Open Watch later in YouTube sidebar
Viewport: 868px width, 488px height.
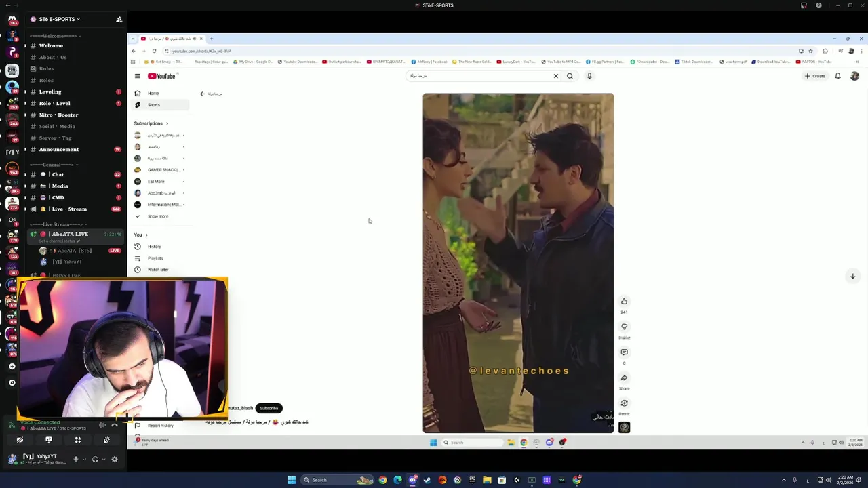coord(161,270)
